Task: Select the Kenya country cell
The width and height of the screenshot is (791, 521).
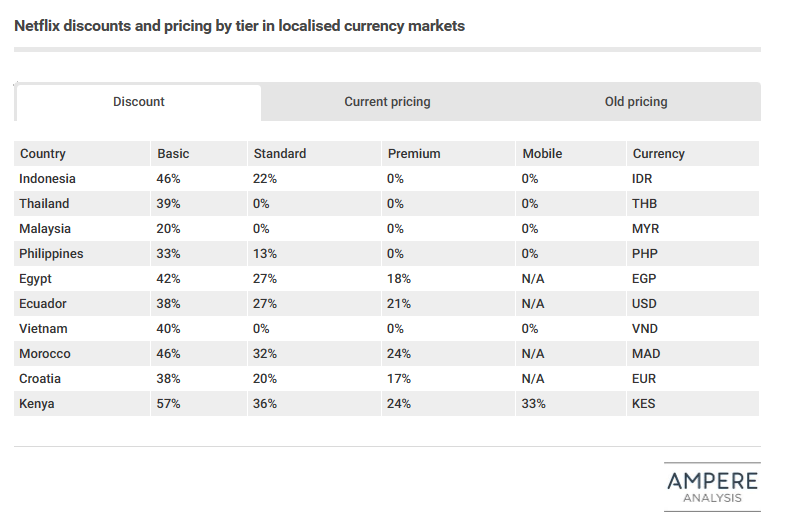Action: [x=82, y=403]
